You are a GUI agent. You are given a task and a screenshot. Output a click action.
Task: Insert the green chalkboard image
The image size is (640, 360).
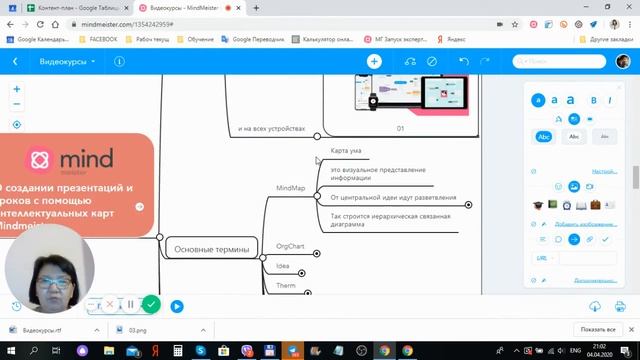(553, 204)
